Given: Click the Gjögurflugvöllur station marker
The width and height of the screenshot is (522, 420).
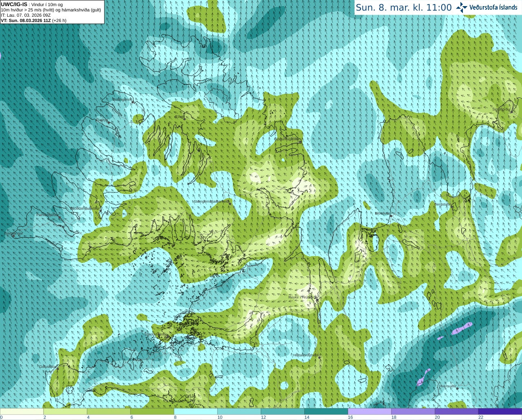Looking at the screenshot, I should click(300, 141).
